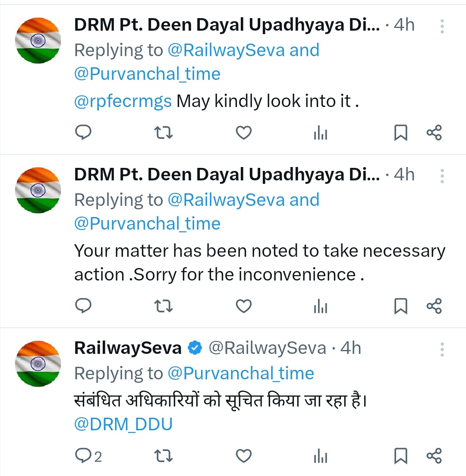Open the @DRM_DDU mention link
The height and width of the screenshot is (476, 466).
click(123, 424)
